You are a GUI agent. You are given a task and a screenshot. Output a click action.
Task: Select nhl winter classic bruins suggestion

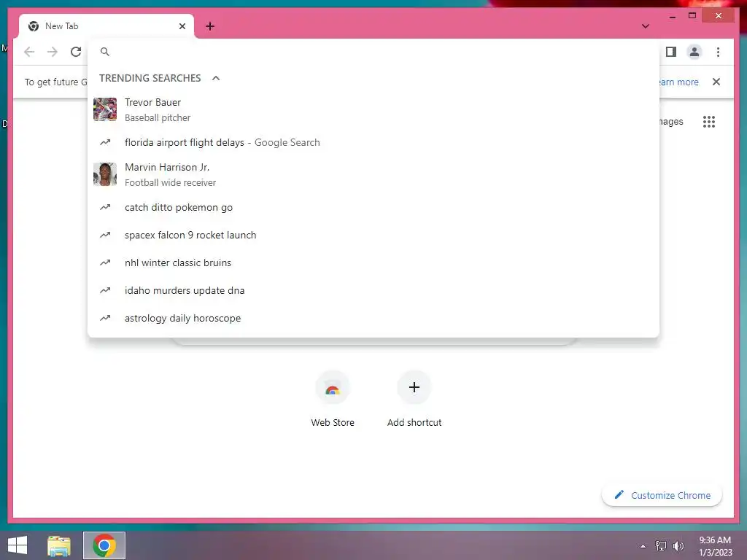pyautogui.click(x=373, y=262)
